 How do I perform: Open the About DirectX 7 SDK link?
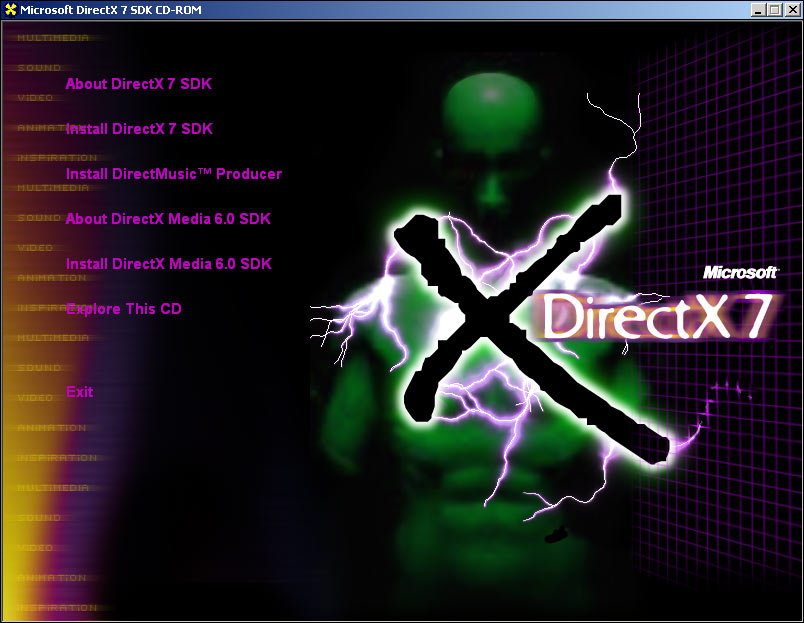point(138,84)
